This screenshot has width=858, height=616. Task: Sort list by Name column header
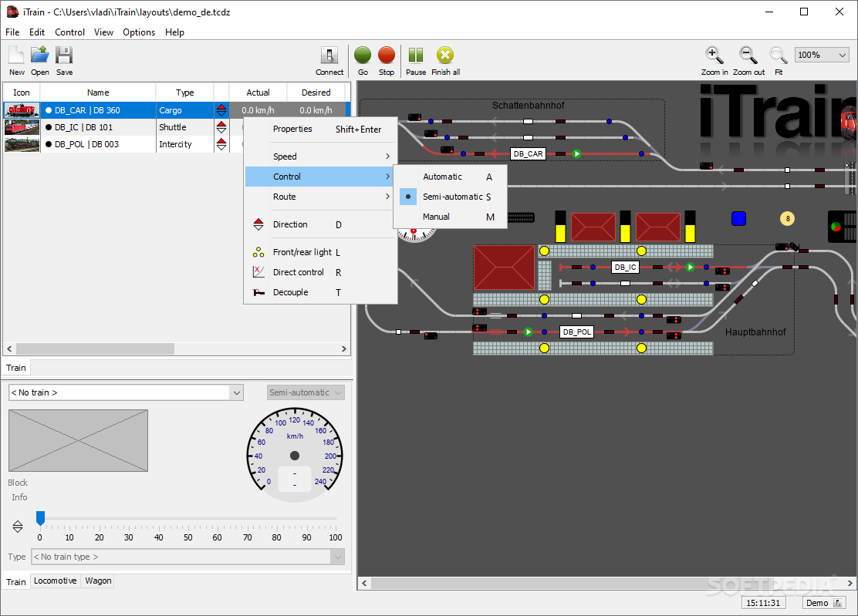coord(98,93)
